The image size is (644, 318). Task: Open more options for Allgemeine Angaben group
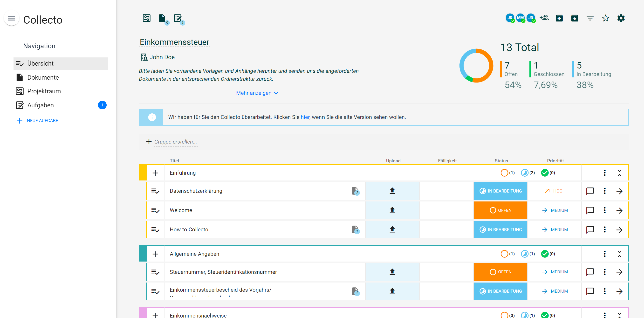point(605,254)
